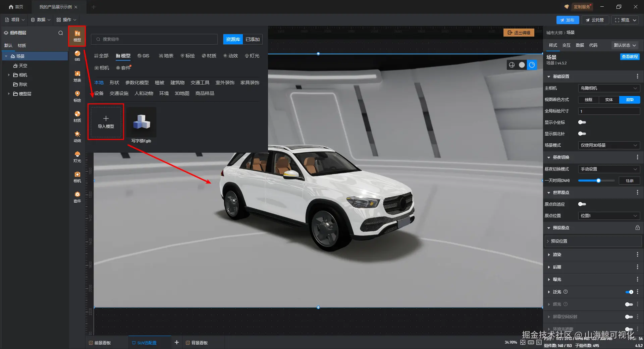Click the 泛光 help question icon

point(566,292)
